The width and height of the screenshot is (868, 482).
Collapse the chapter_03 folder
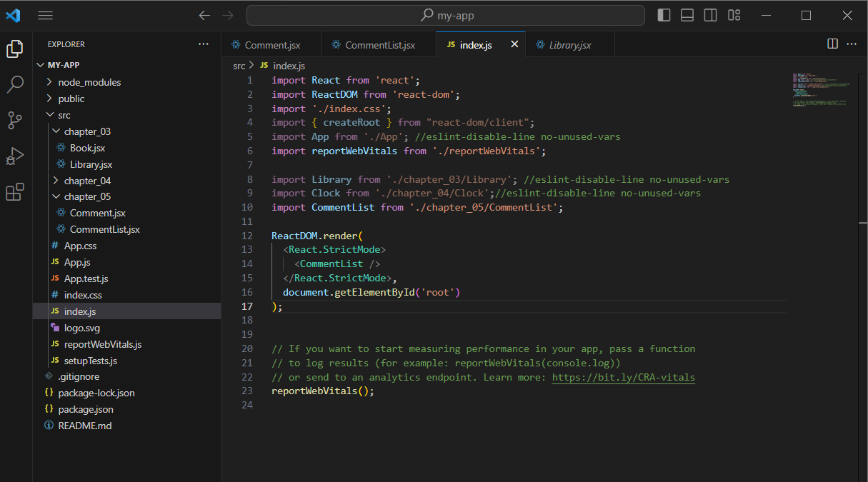click(86, 131)
